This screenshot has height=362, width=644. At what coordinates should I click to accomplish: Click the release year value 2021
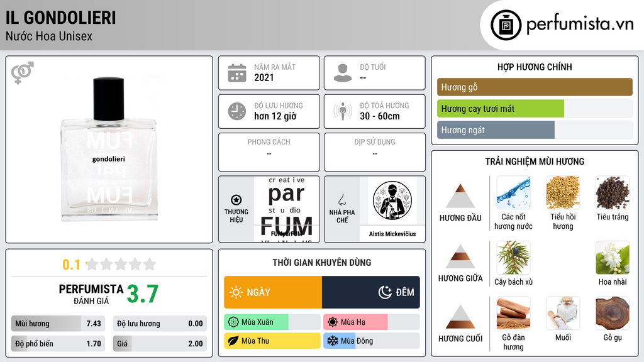tap(264, 77)
